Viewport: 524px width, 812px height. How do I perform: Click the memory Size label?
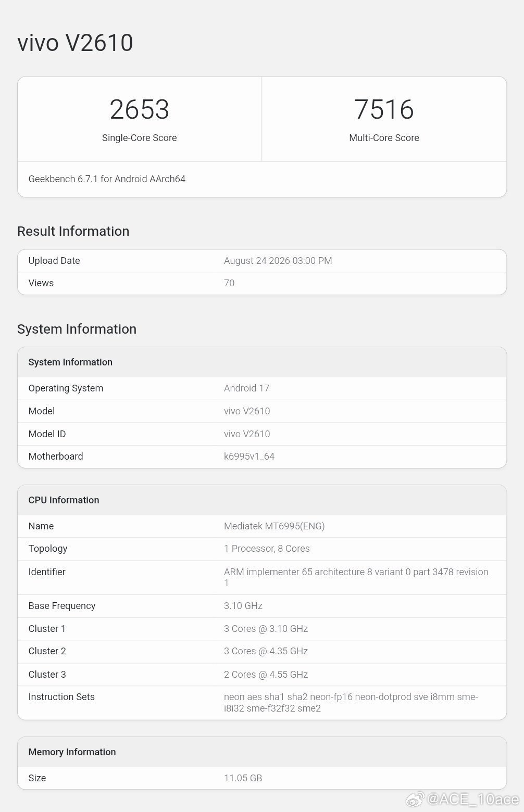coord(37,778)
